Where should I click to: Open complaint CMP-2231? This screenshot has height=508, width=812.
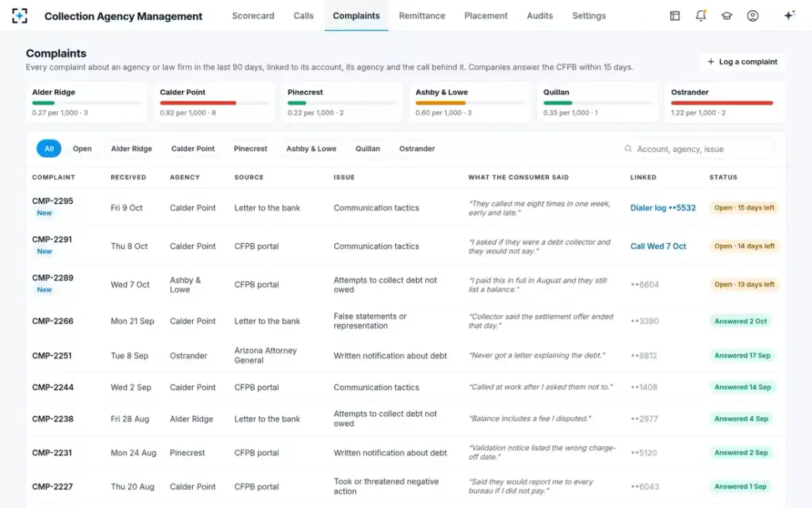click(52, 452)
